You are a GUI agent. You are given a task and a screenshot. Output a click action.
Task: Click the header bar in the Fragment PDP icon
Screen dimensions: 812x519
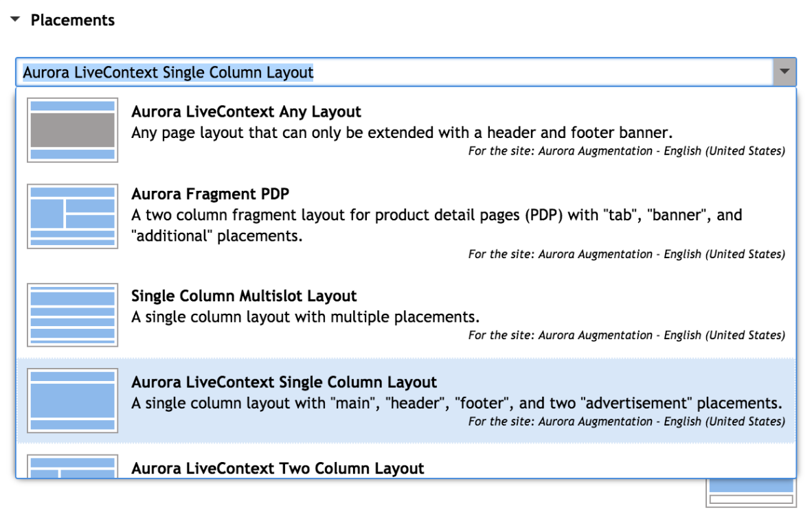click(72, 190)
